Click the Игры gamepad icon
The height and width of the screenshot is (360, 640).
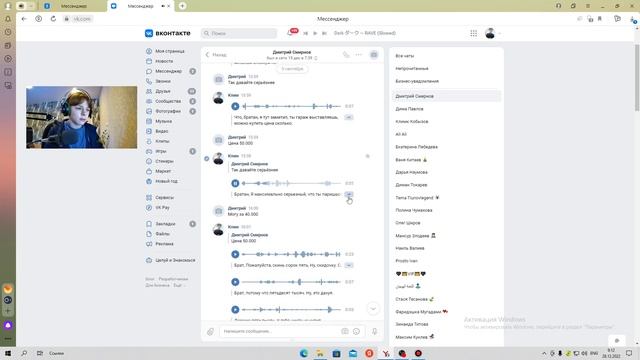tap(149, 151)
